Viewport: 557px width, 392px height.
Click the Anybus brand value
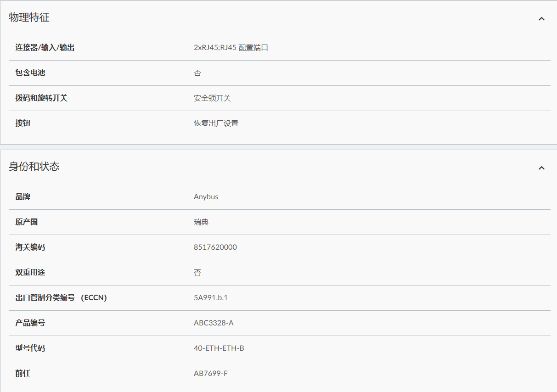click(206, 196)
